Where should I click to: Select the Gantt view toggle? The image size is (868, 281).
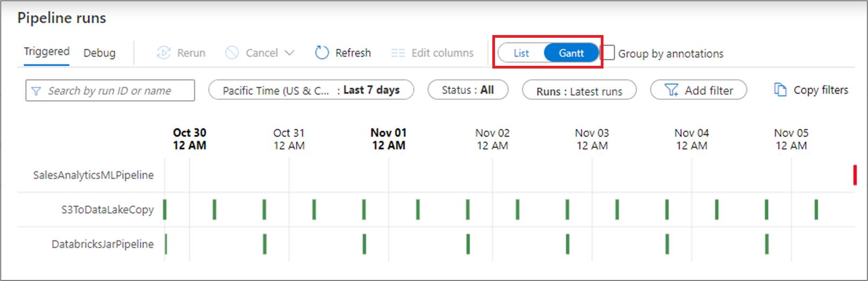tap(571, 53)
